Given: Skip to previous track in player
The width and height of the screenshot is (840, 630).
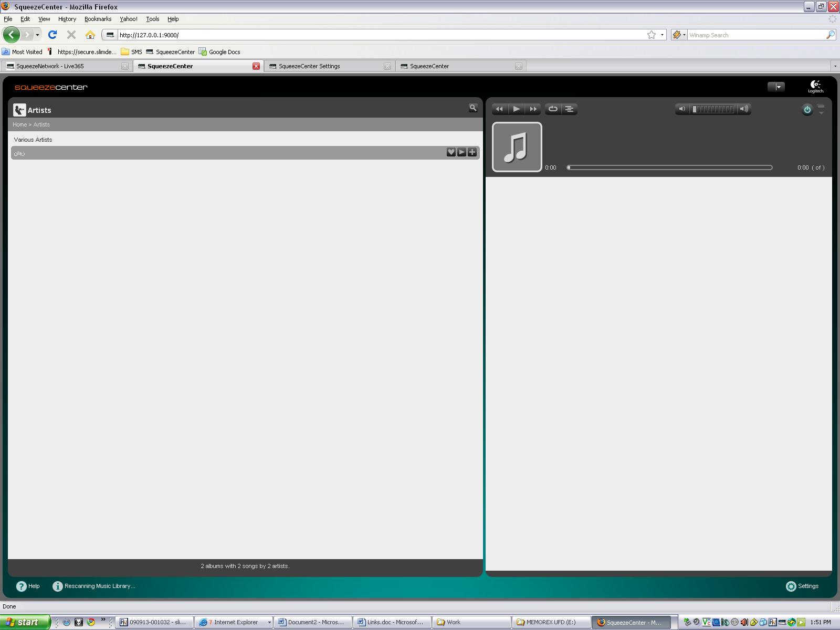Looking at the screenshot, I should tap(499, 109).
